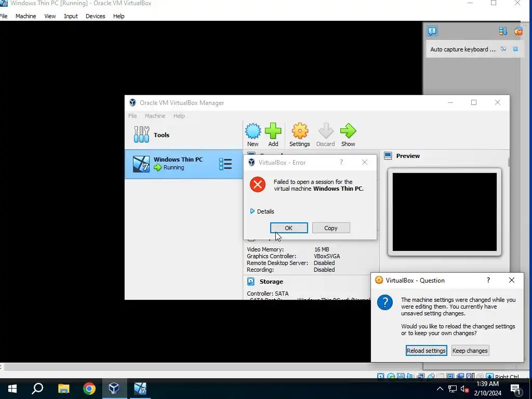Open the Action Center notifications icon
This screenshot has width=532, height=399.
[516, 389]
